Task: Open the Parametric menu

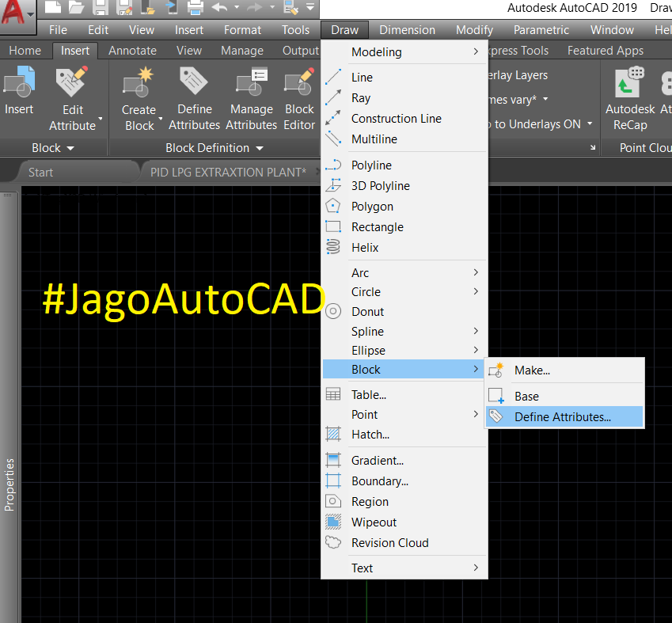Action: point(541,30)
